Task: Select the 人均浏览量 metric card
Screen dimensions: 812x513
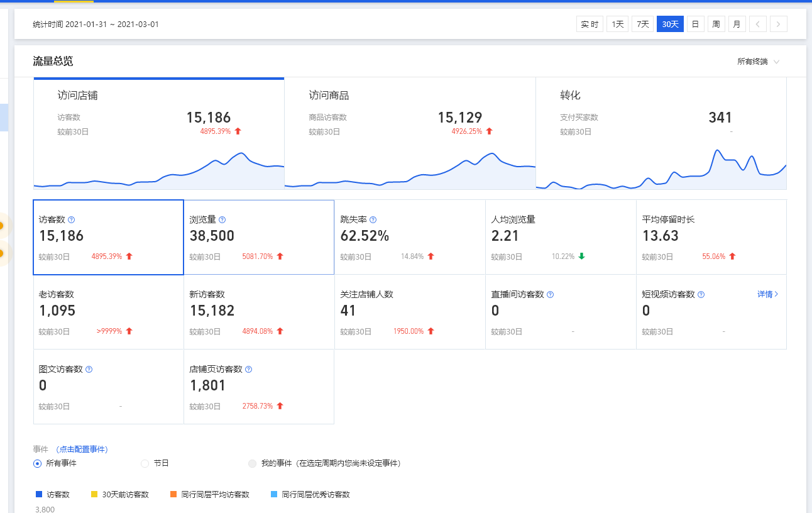Action: tap(561, 237)
